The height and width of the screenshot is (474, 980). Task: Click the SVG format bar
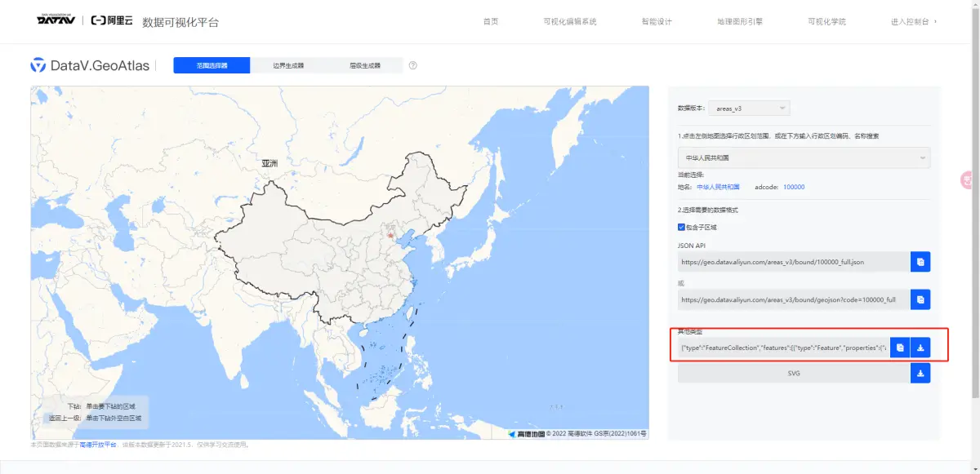point(794,373)
